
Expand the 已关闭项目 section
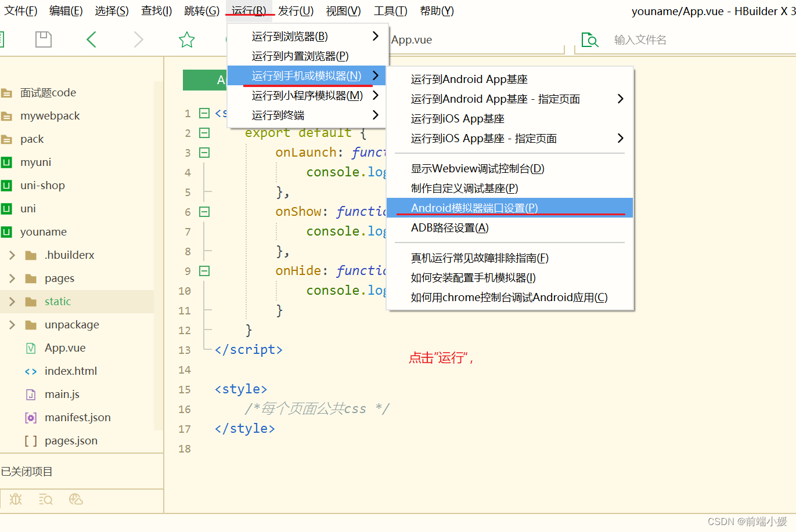(27, 472)
